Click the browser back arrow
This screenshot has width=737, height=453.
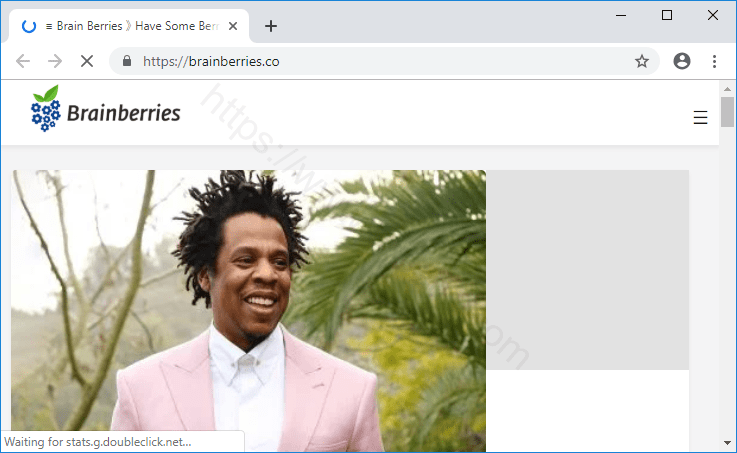tap(23, 61)
